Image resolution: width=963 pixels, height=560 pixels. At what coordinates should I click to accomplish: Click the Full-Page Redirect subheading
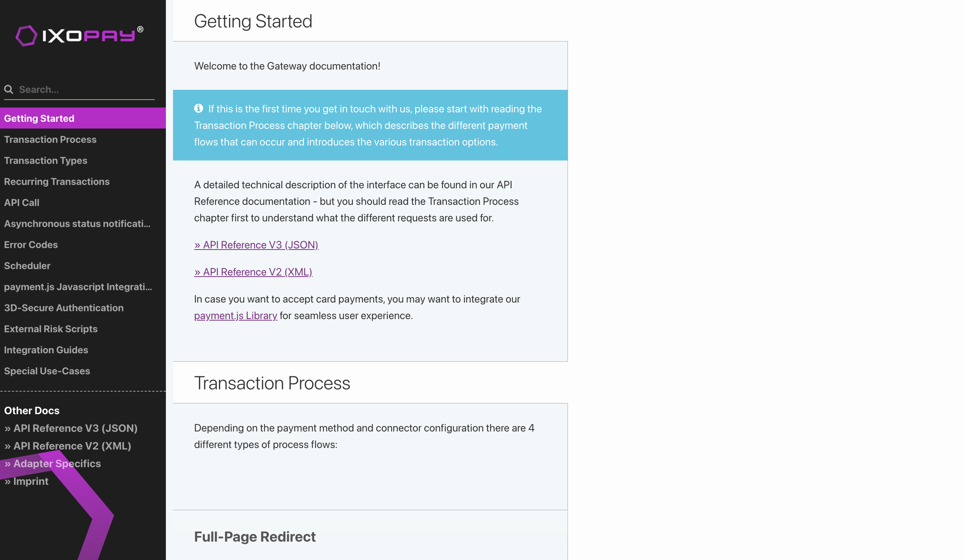pyautogui.click(x=255, y=536)
